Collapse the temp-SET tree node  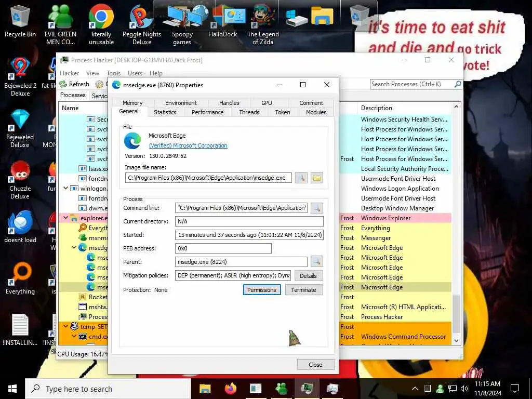[x=66, y=326]
